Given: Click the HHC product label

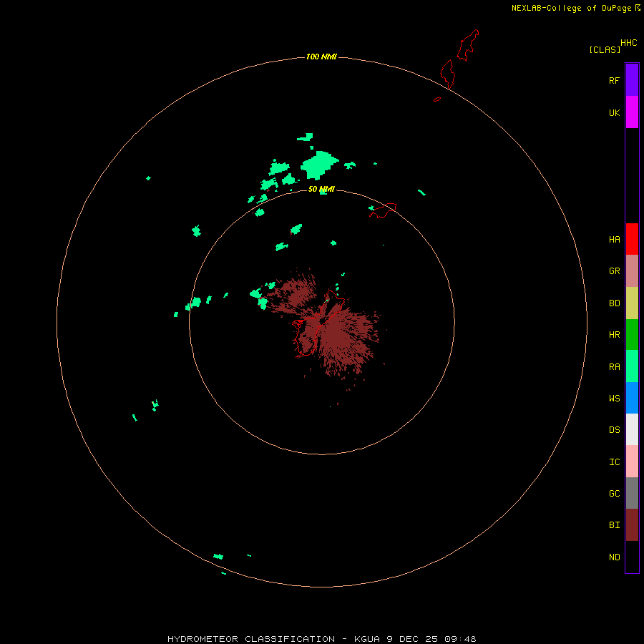Looking at the screenshot, I should coord(628,43).
